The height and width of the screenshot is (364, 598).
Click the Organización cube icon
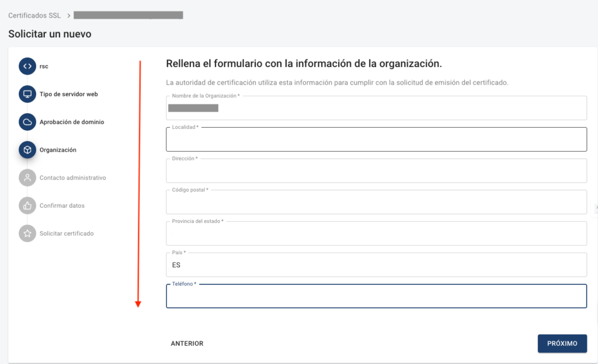(27, 150)
